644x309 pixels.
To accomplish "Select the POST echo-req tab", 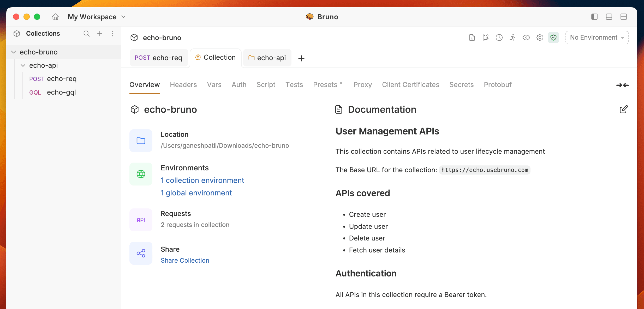I will point(158,58).
